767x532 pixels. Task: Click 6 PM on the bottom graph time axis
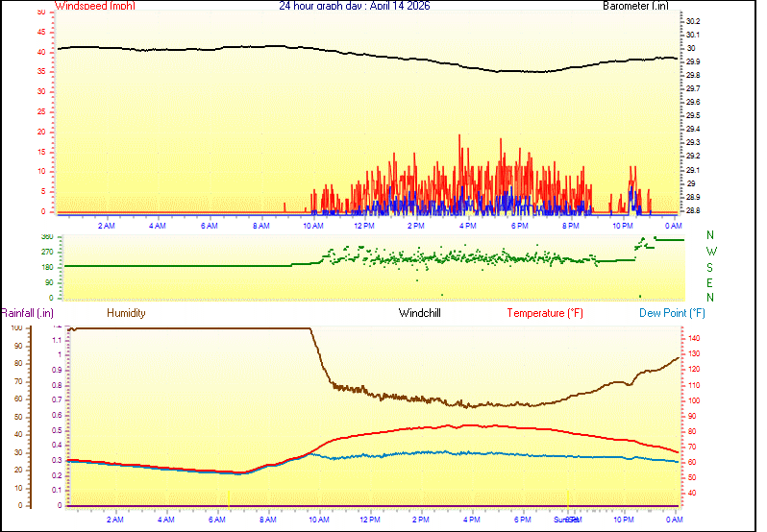tap(523, 520)
